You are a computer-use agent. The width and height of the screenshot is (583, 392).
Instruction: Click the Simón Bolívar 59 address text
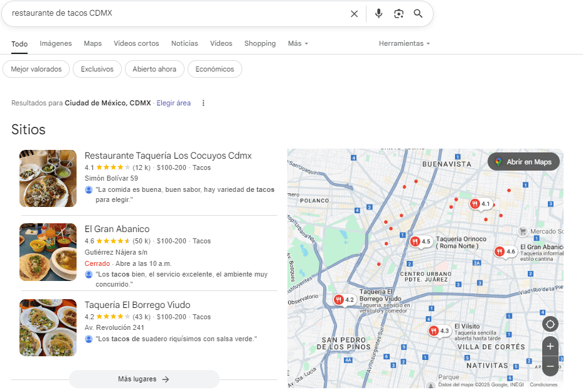point(111,178)
